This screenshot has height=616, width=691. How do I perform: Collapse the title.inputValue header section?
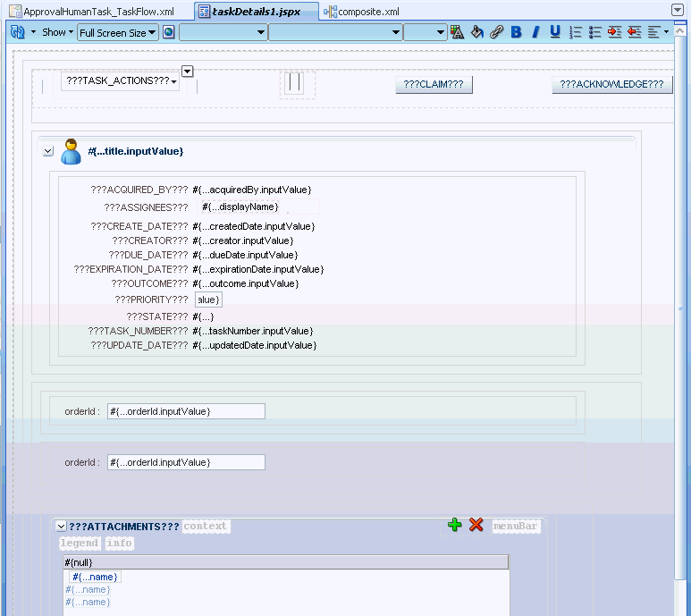[48, 151]
